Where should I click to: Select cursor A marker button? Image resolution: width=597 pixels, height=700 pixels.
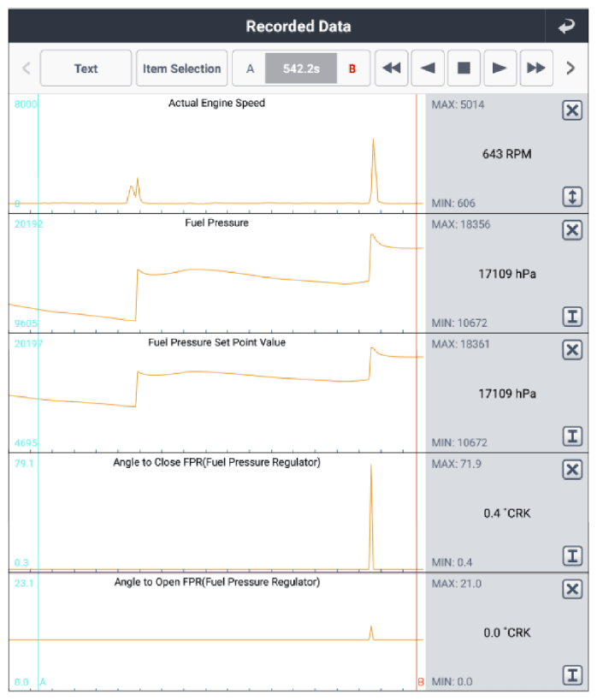point(250,68)
